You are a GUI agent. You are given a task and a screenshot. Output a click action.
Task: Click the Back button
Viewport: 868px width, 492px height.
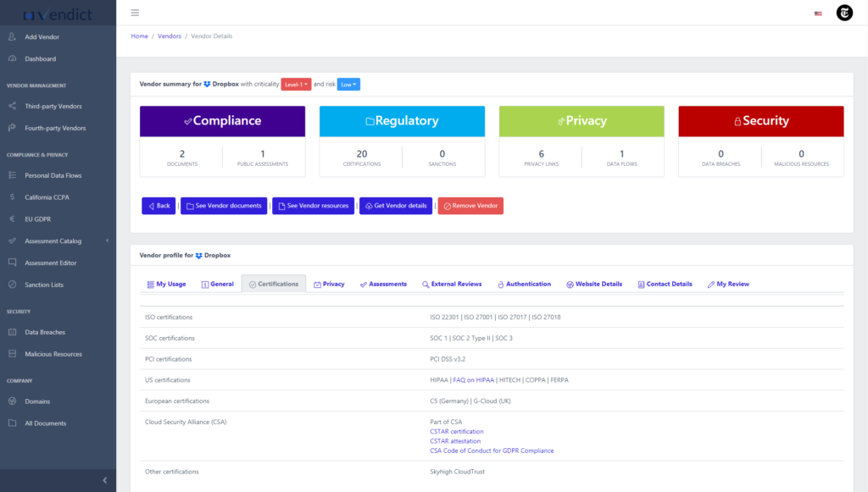[x=159, y=206]
